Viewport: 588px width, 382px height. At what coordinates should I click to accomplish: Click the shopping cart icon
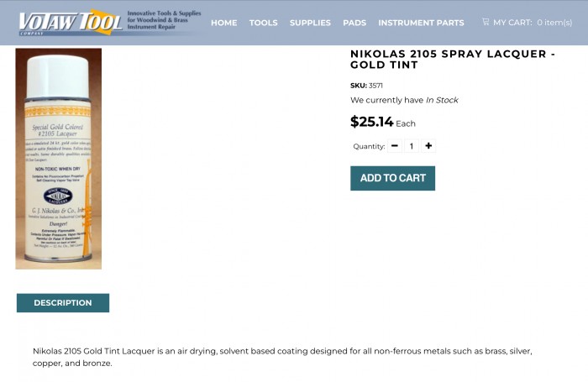click(x=486, y=22)
